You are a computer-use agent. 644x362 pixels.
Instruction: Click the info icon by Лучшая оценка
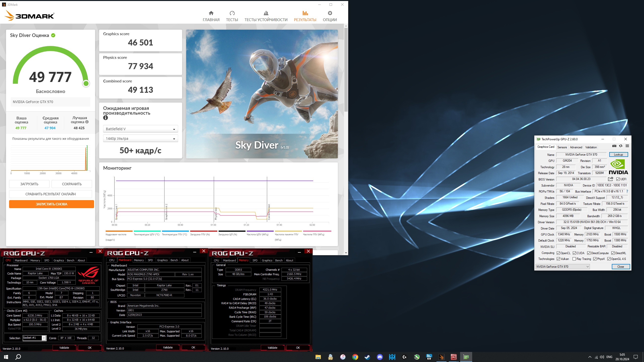coord(87,122)
